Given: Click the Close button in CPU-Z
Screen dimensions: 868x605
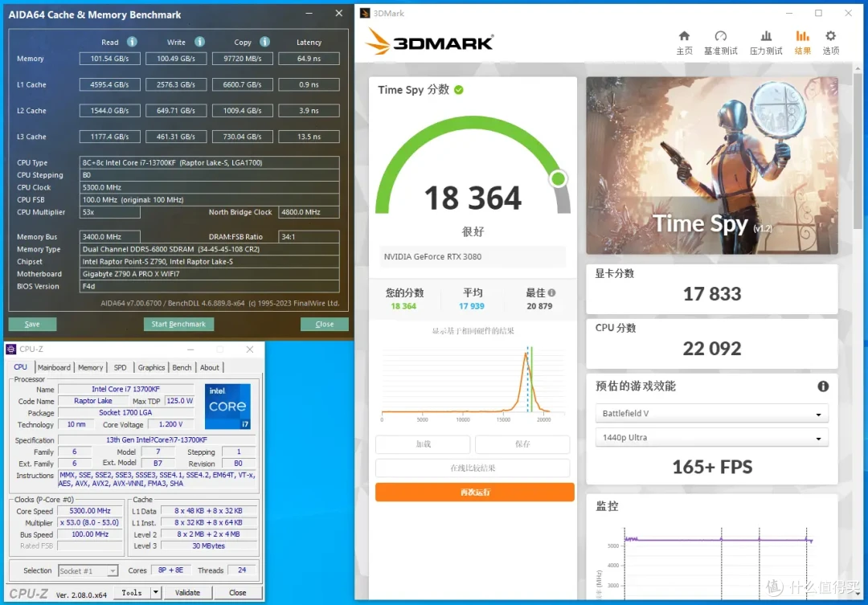Looking at the screenshot, I should (237, 592).
